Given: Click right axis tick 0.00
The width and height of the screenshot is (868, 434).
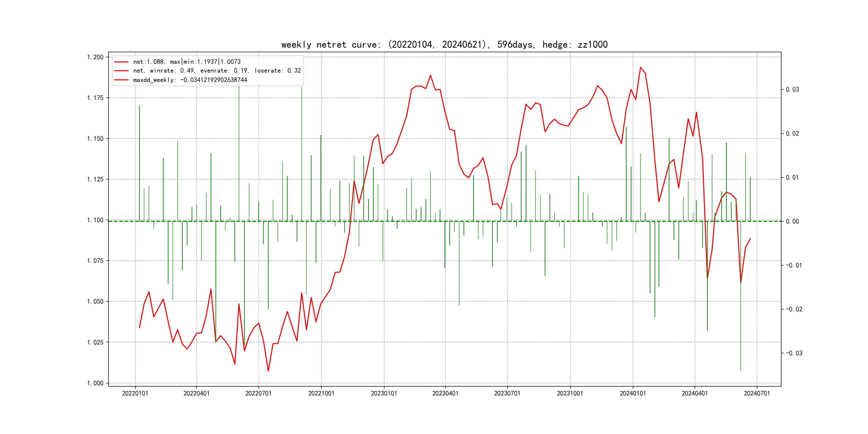Looking at the screenshot, I should 792,222.
